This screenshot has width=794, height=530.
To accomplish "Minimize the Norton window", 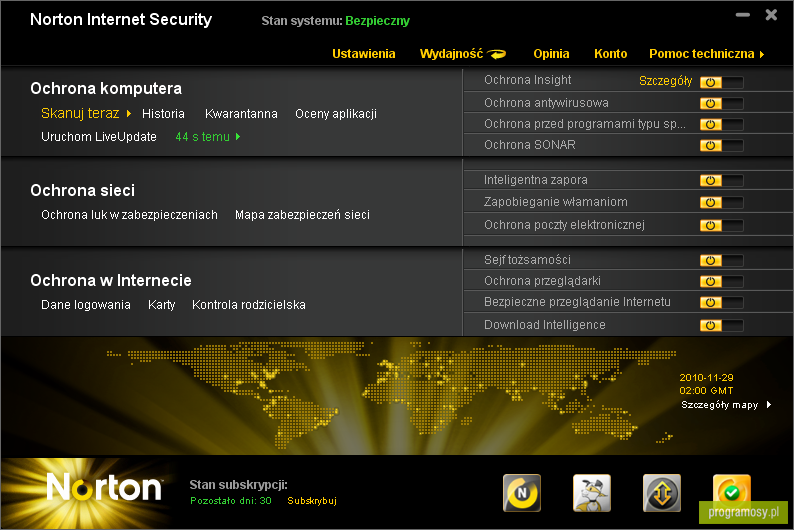I will [743, 15].
